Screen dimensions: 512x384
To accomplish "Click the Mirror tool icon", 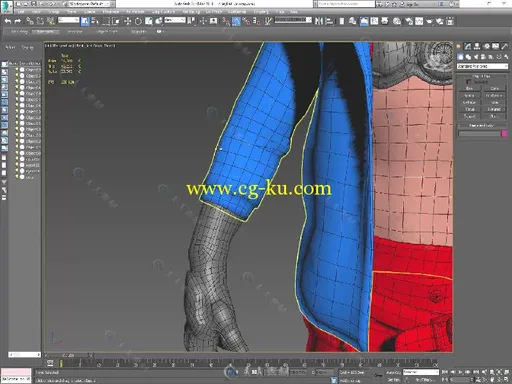I will pos(319,21).
